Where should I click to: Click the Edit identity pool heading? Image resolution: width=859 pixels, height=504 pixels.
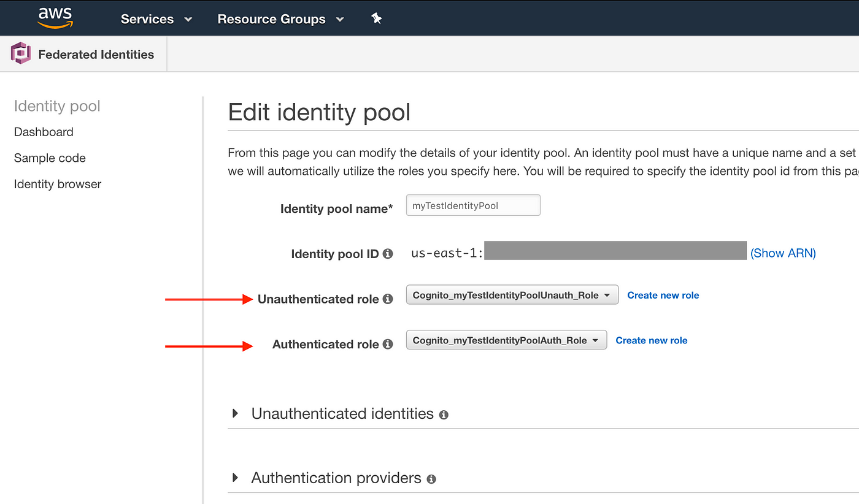tap(319, 113)
